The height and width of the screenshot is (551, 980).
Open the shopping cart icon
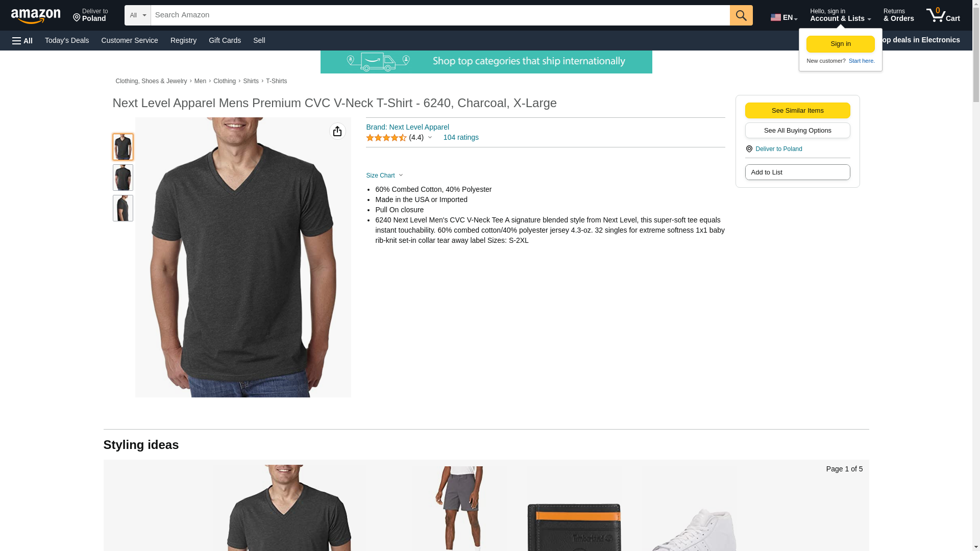pyautogui.click(x=943, y=15)
